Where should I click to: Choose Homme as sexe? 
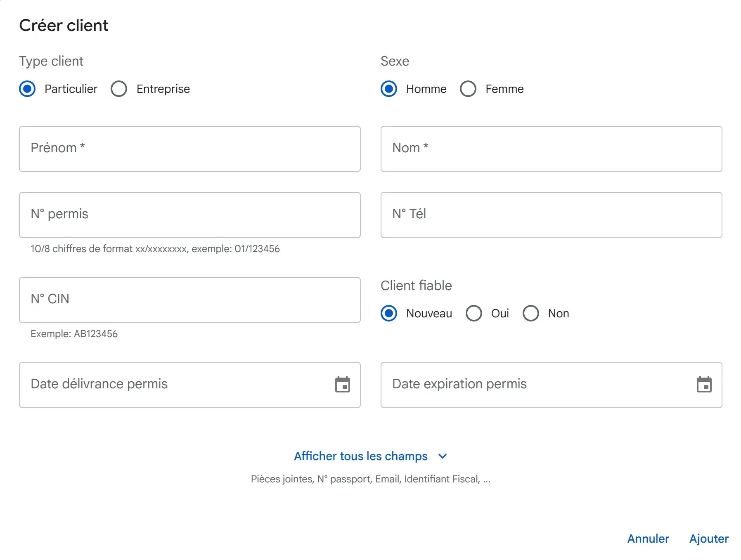[x=389, y=89]
